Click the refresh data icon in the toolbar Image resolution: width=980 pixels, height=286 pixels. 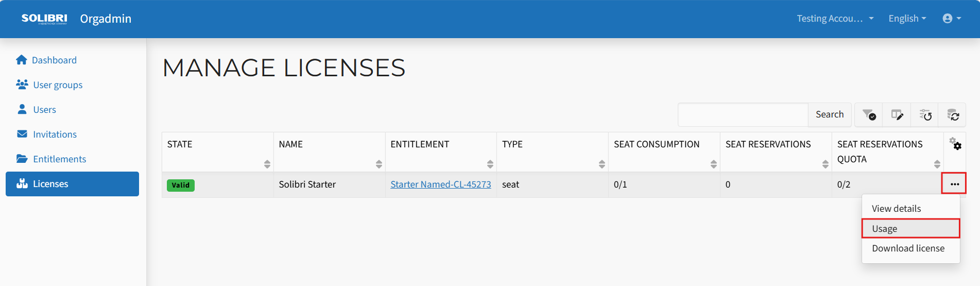click(952, 115)
